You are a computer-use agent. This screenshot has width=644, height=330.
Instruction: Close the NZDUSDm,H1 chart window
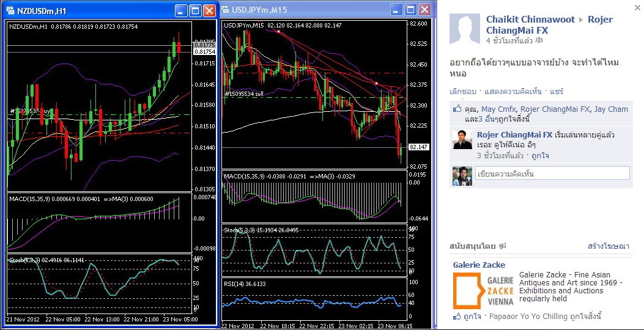[x=209, y=10]
